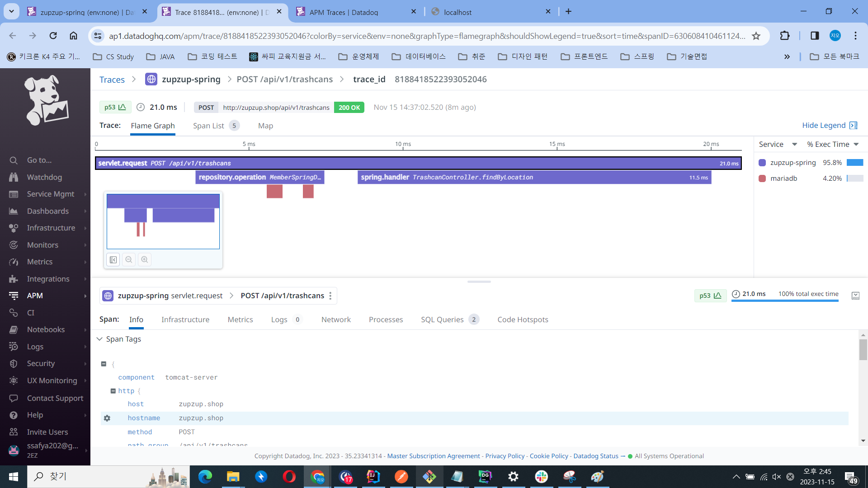The width and height of the screenshot is (868, 488).
Task: Expand the APM sidebar submenu arrow
Action: (85, 296)
